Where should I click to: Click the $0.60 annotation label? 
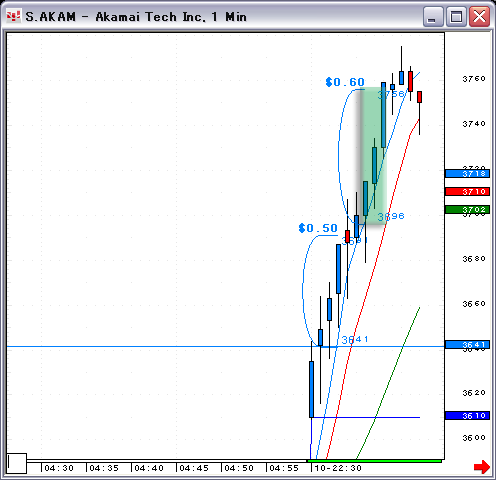pyautogui.click(x=345, y=82)
